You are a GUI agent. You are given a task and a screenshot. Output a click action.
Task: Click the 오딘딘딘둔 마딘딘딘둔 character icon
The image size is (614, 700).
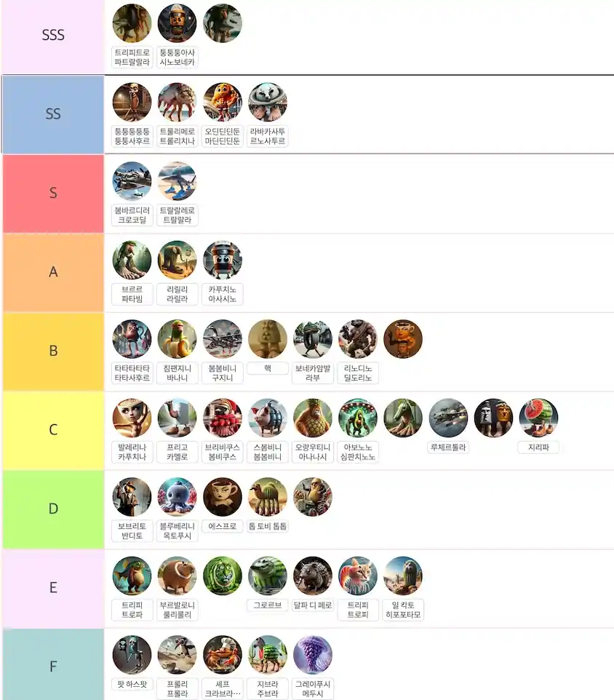(x=222, y=102)
